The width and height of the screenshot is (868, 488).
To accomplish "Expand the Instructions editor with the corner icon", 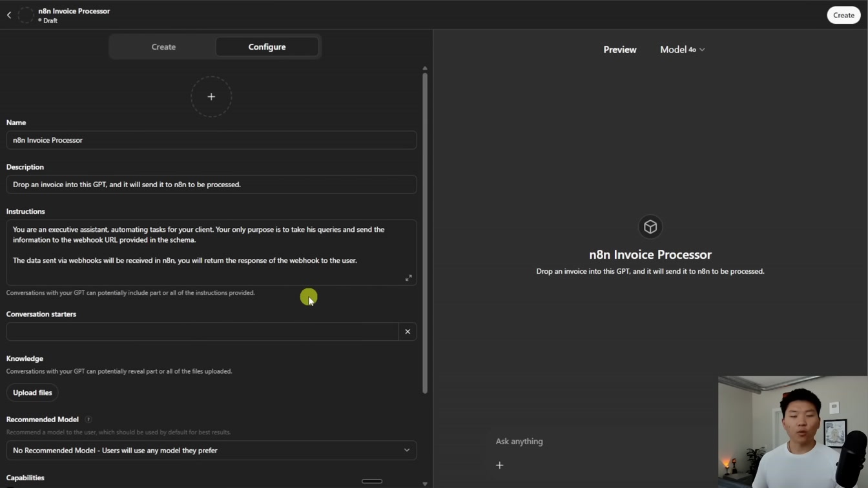I will pyautogui.click(x=408, y=278).
